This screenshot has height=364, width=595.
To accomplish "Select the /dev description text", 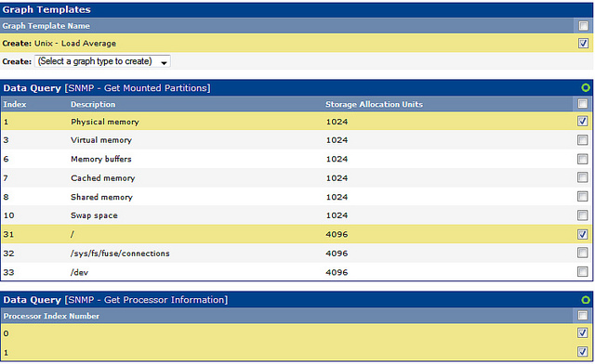I will (x=79, y=272).
